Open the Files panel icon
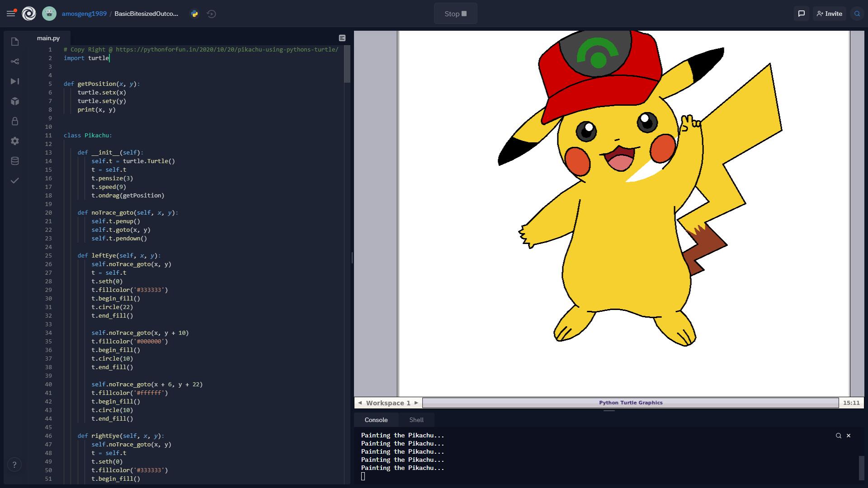868x488 pixels. point(15,42)
